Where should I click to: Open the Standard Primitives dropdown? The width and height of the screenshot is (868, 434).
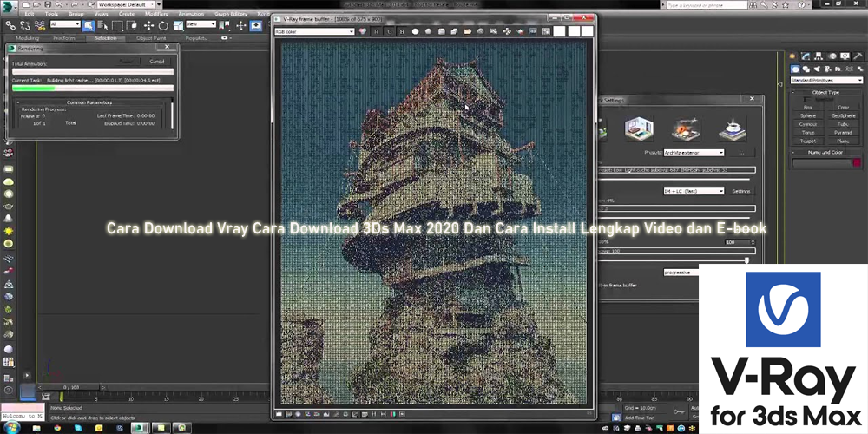[826, 80]
